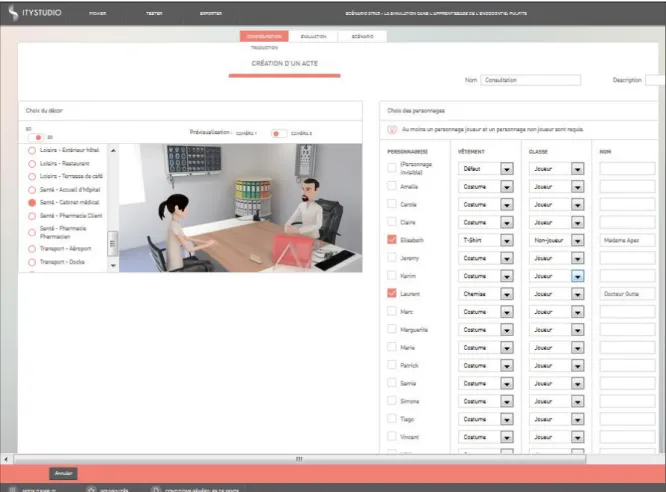Select the Santé - Pharmacie Client decor

pyautogui.click(x=32, y=216)
